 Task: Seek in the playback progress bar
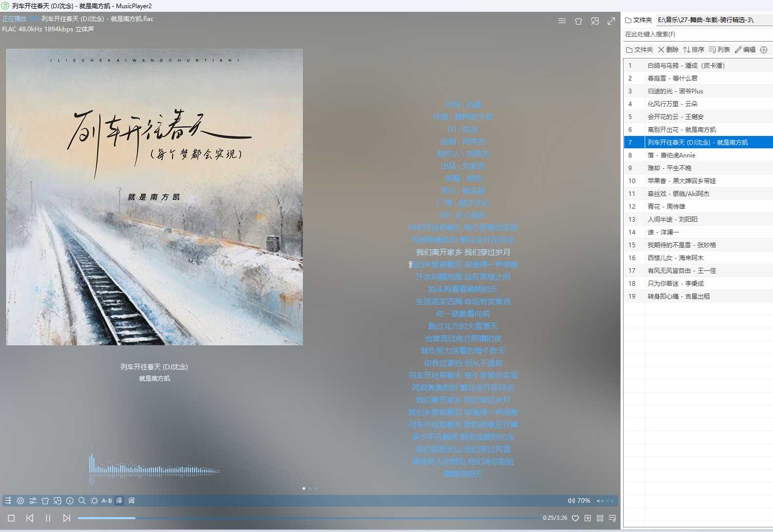point(308,518)
